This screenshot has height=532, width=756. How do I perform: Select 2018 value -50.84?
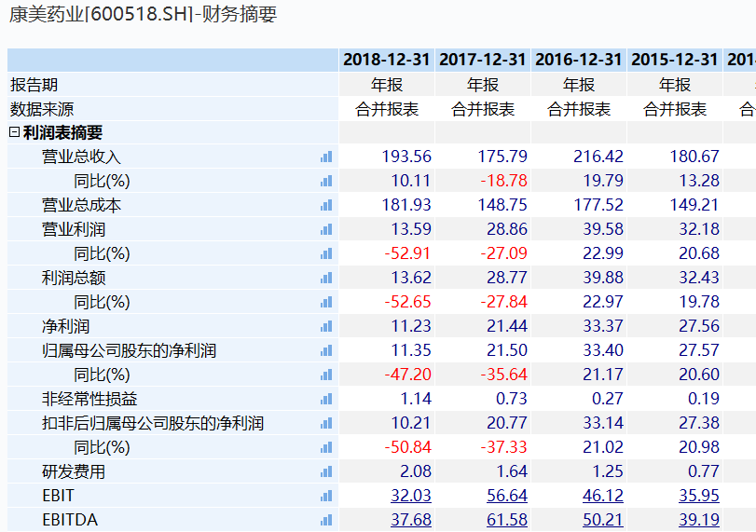[x=407, y=446]
